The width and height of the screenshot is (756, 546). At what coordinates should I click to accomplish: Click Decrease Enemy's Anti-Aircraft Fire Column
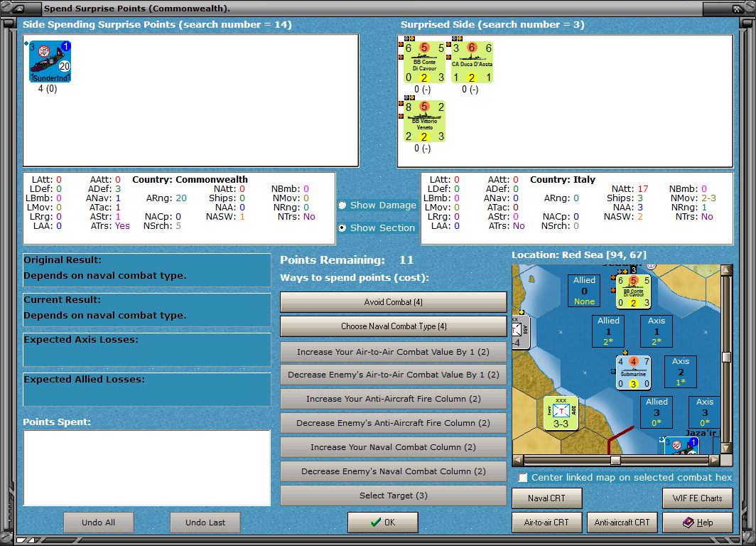[394, 423]
